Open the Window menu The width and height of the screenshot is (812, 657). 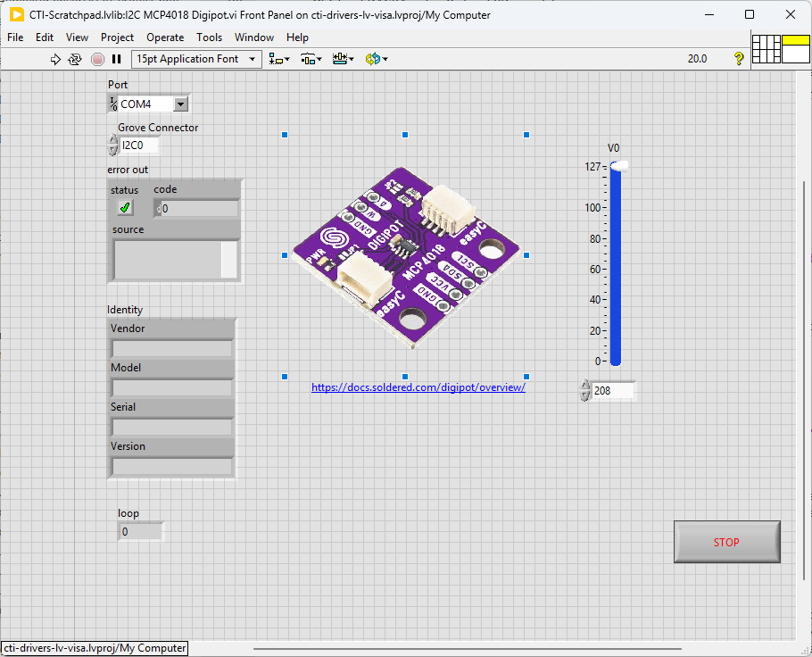[x=254, y=37]
